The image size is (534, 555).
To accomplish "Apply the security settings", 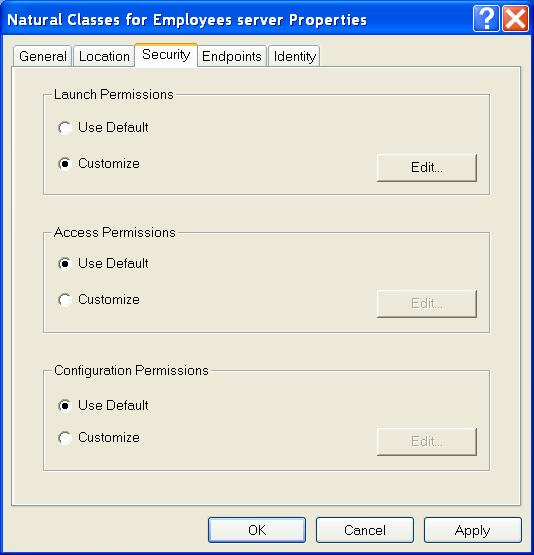I will coord(473,530).
